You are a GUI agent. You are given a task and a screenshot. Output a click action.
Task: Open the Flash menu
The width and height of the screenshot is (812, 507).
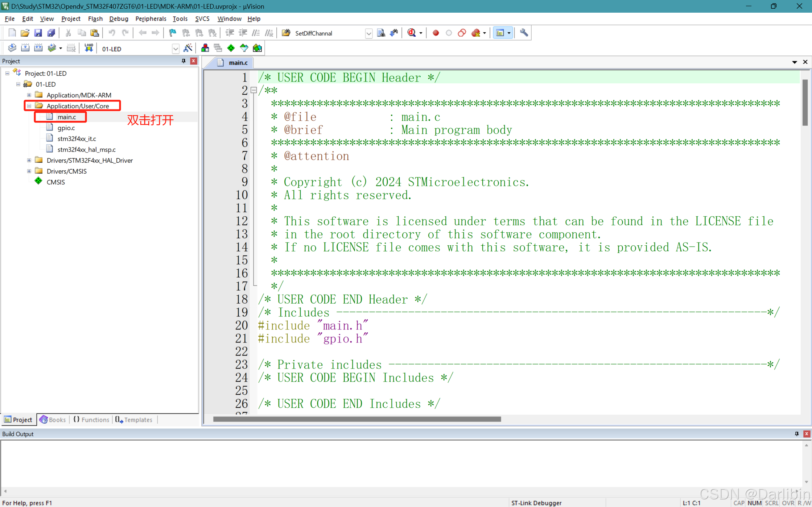[95, 18]
